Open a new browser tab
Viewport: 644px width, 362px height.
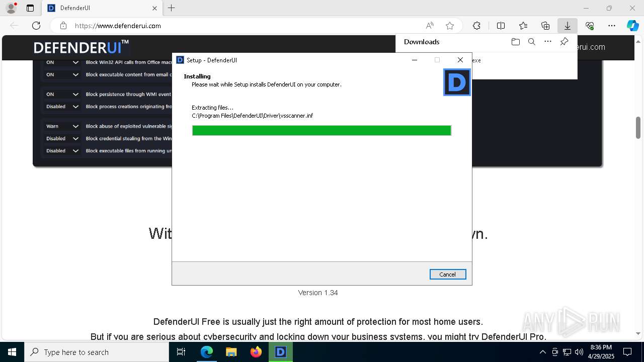(172, 8)
